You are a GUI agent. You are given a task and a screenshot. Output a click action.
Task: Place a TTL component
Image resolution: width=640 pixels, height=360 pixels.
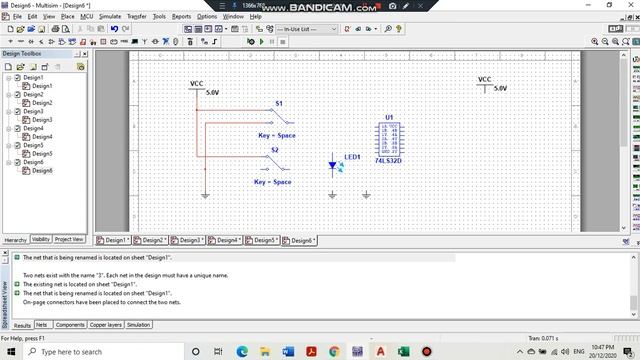pos(62,42)
